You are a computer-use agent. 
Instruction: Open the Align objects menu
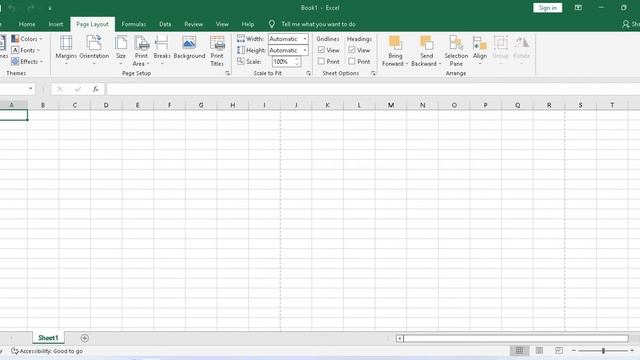click(480, 50)
